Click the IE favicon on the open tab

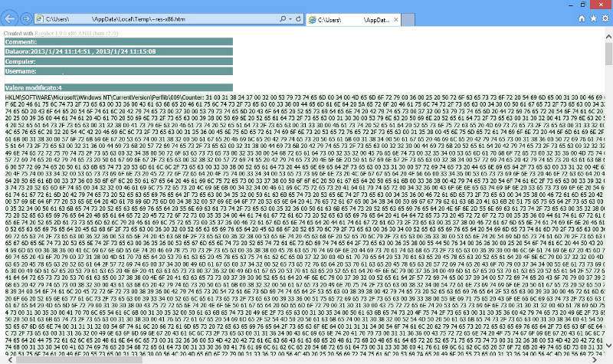pos(313,20)
